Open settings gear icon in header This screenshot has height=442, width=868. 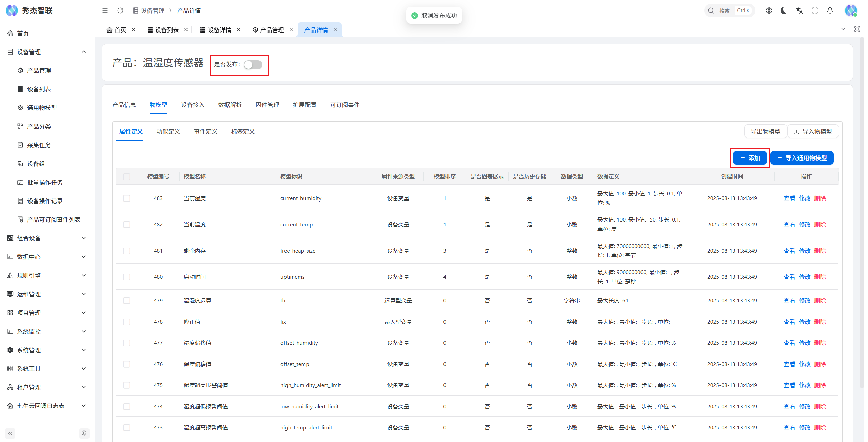[769, 10]
